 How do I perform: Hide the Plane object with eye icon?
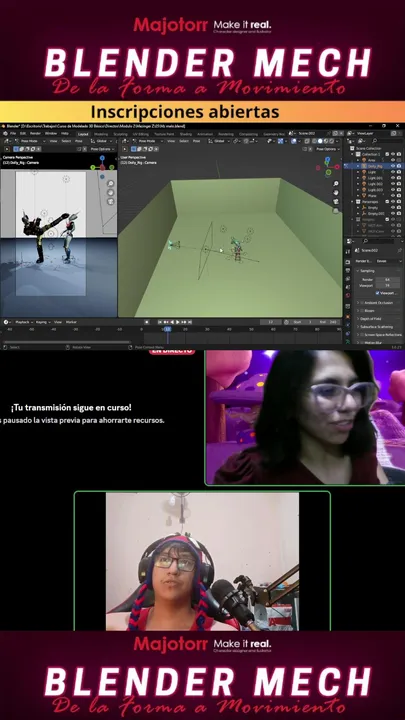pyautogui.click(x=393, y=196)
